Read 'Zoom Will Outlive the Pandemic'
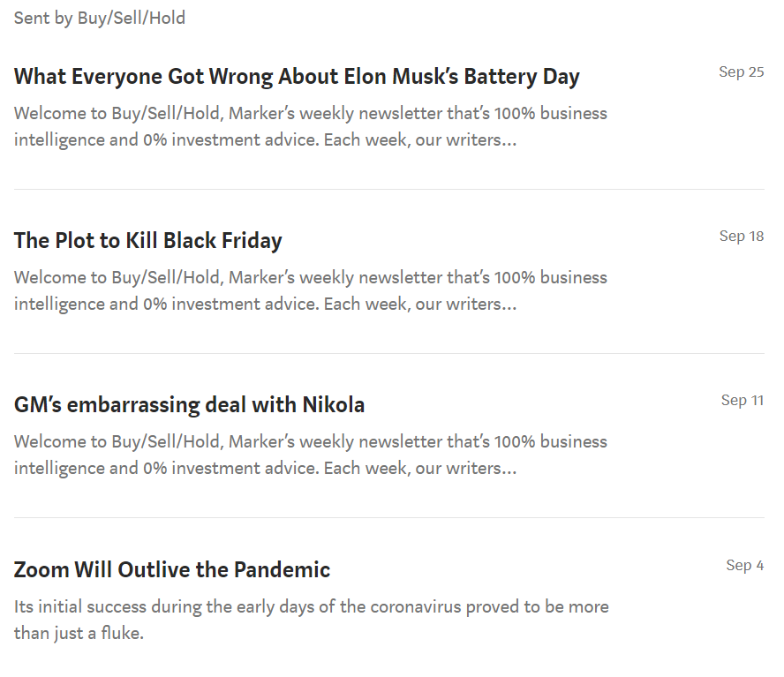 [x=172, y=569]
